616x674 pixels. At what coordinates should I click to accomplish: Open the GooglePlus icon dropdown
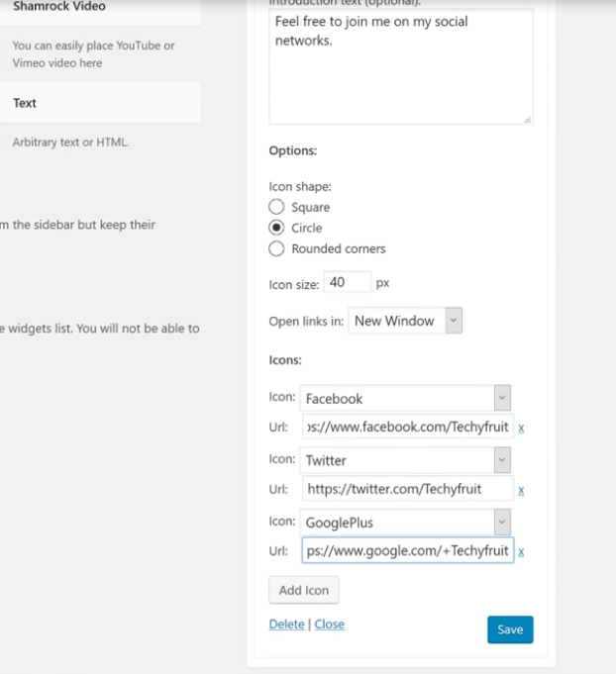405,523
